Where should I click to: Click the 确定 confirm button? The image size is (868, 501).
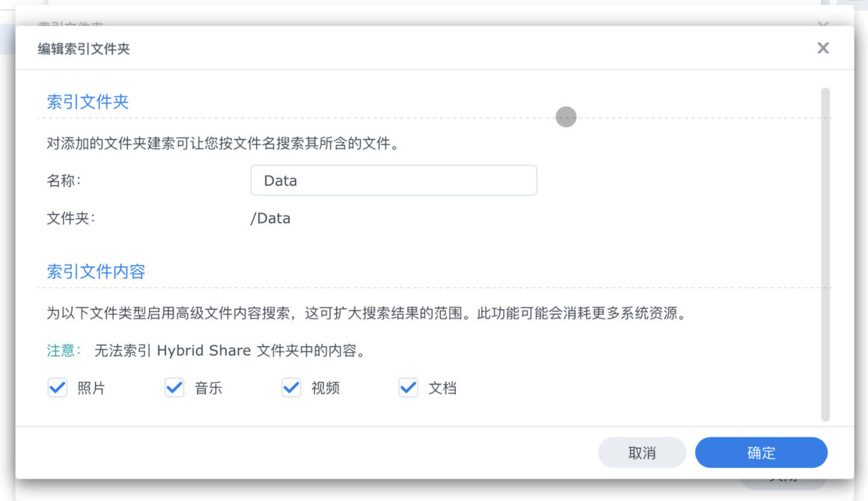[x=760, y=452]
